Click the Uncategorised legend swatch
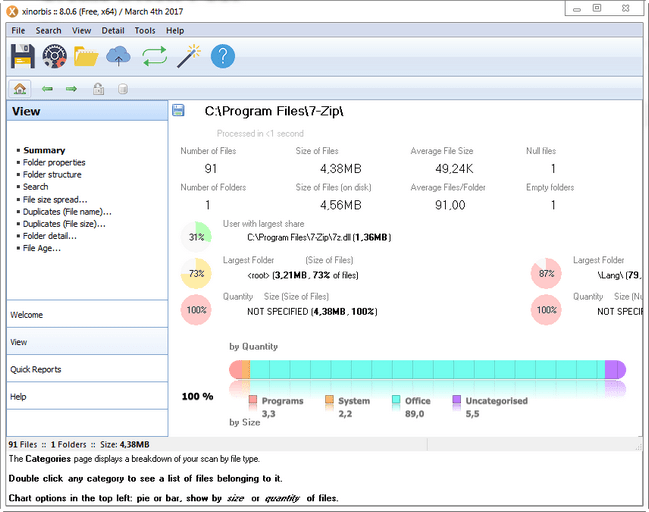 click(457, 399)
